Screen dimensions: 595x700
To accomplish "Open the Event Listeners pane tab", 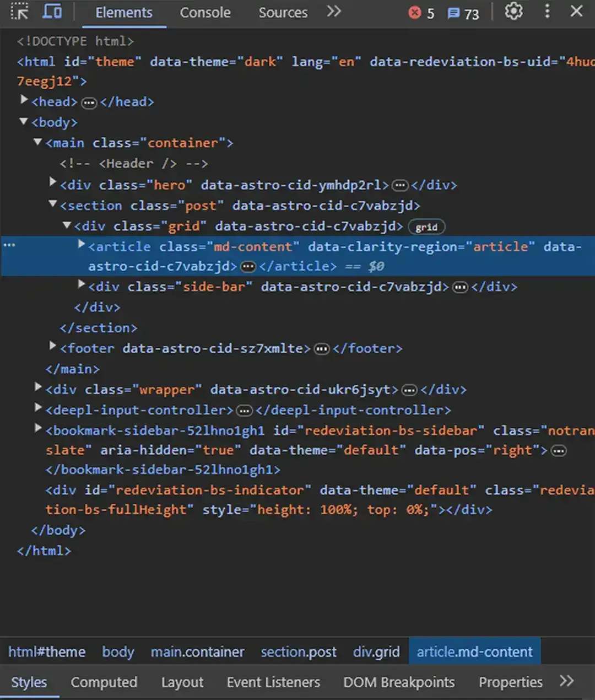I will (273, 682).
